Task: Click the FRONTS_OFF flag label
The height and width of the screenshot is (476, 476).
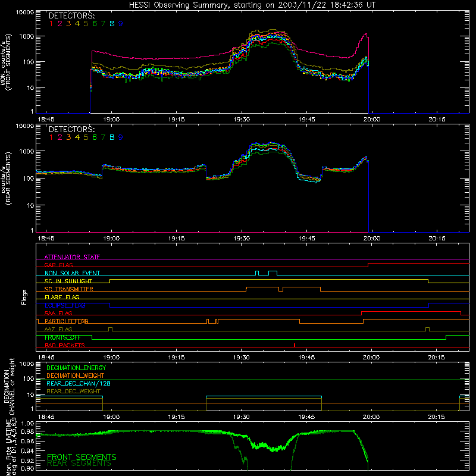Action: (x=62, y=337)
